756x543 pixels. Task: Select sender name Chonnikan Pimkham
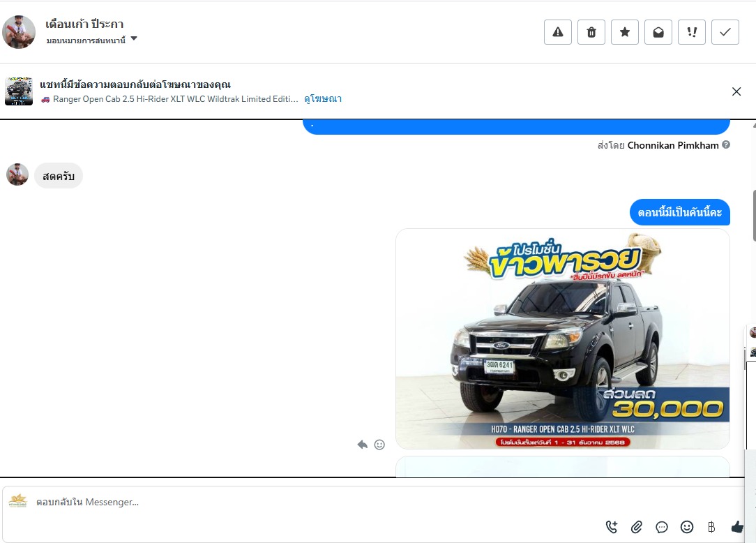click(x=672, y=145)
